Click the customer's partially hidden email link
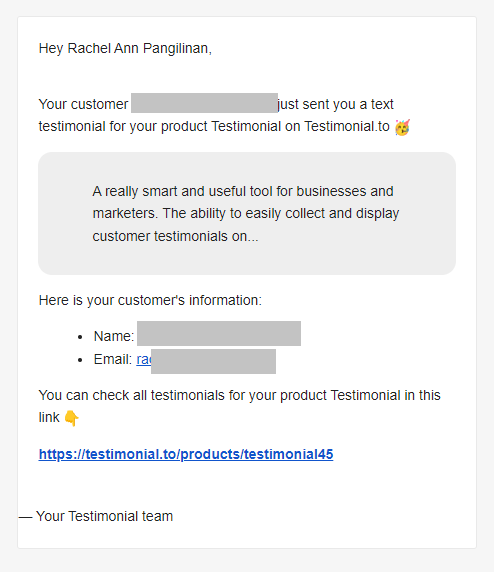This screenshot has width=494, height=572. click(144, 360)
